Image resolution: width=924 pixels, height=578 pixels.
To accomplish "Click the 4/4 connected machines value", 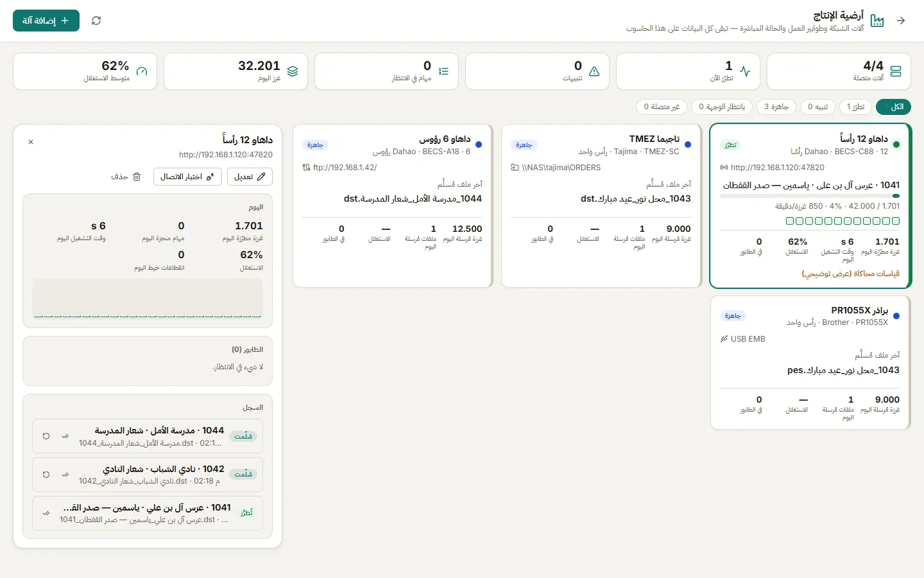I will 873,66.
